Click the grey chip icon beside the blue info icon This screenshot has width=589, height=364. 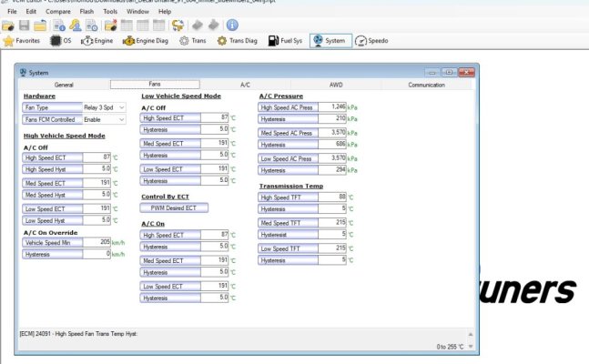214,25
